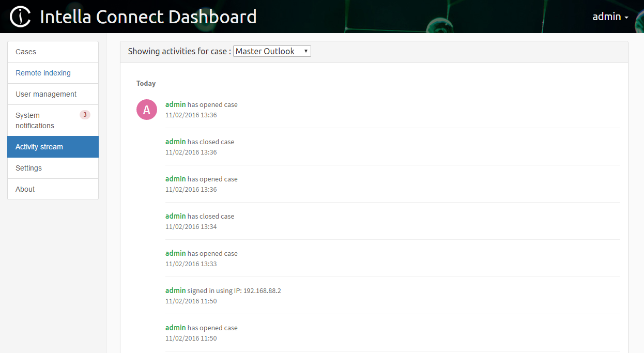Select the admin avatar circle with letter A

coord(146,109)
